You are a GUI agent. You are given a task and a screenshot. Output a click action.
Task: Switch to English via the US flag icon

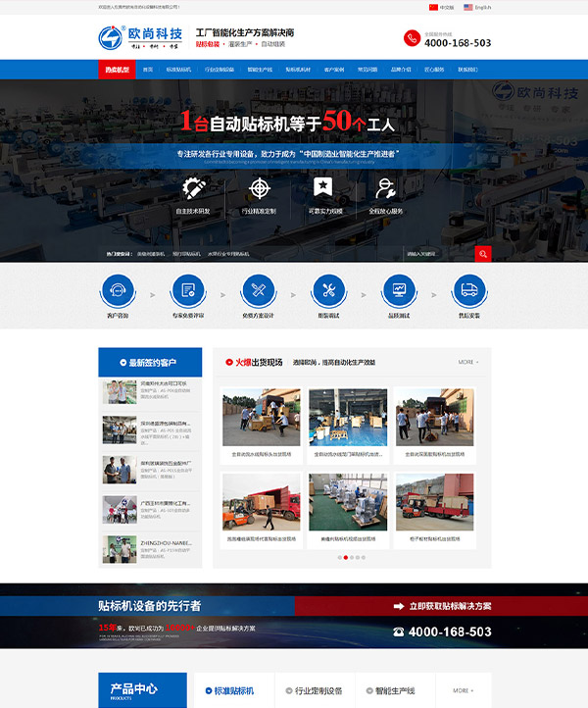click(468, 7)
